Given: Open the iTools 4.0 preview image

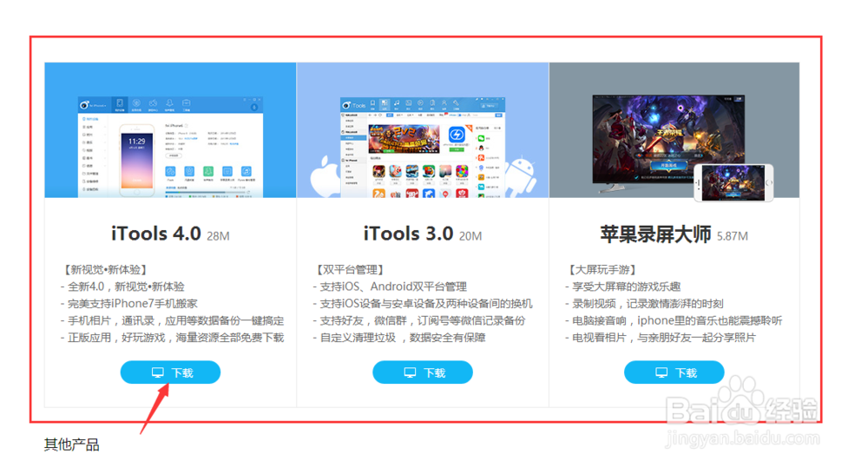Looking at the screenshot, I should 170,130.
